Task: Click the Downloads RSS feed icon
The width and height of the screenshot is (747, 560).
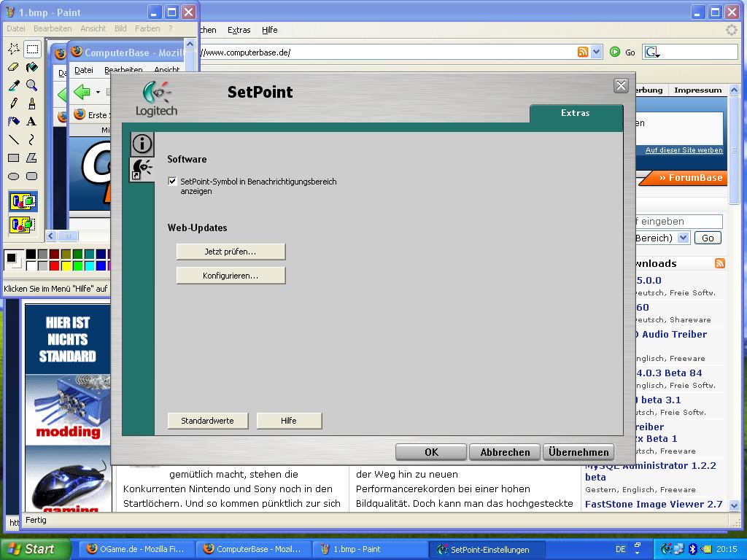Action: 720,263
